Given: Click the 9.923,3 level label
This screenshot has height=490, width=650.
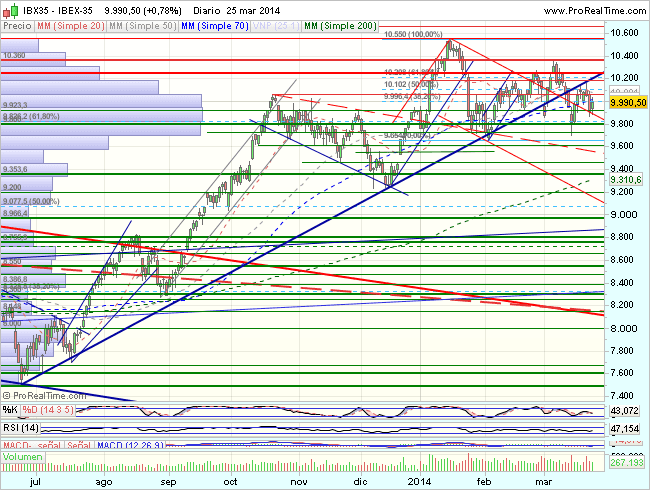Looking at the screenshot, I should pos(15,105).
